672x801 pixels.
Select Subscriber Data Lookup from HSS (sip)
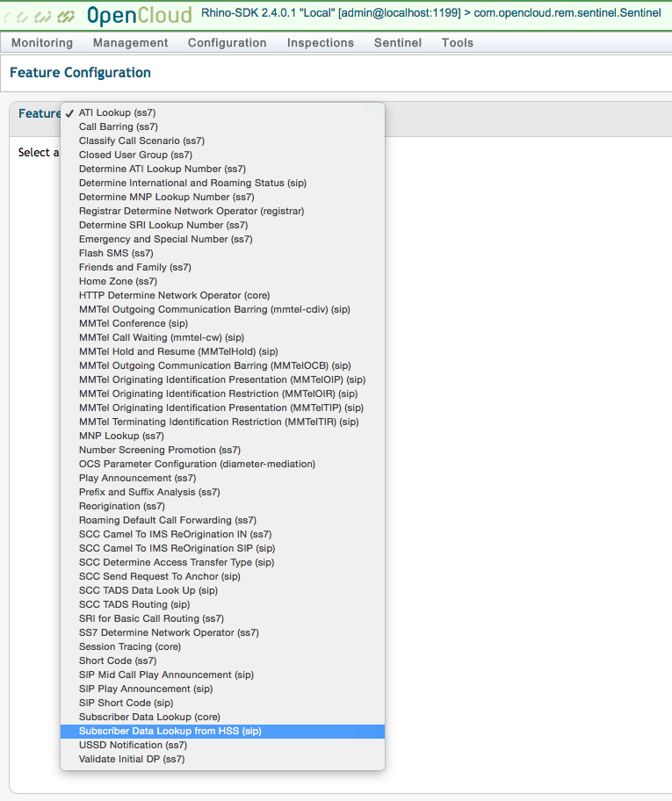point(170,731)
